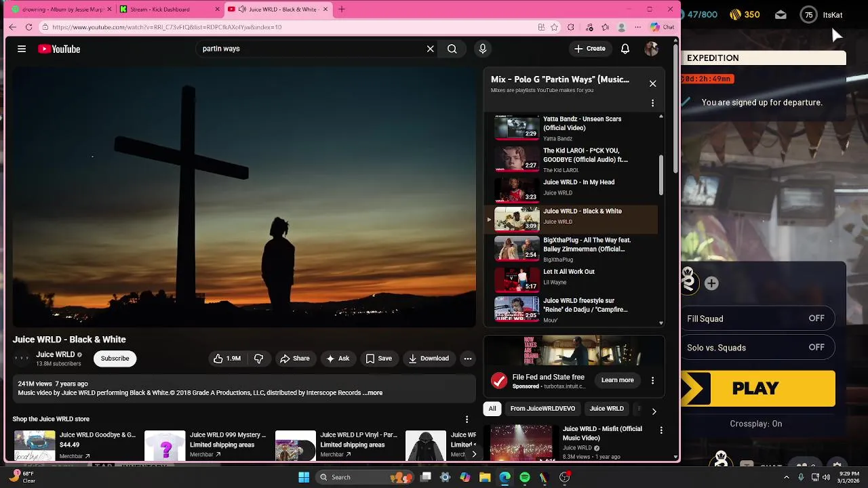Open a new browser tab with plus

pos(342,9)
